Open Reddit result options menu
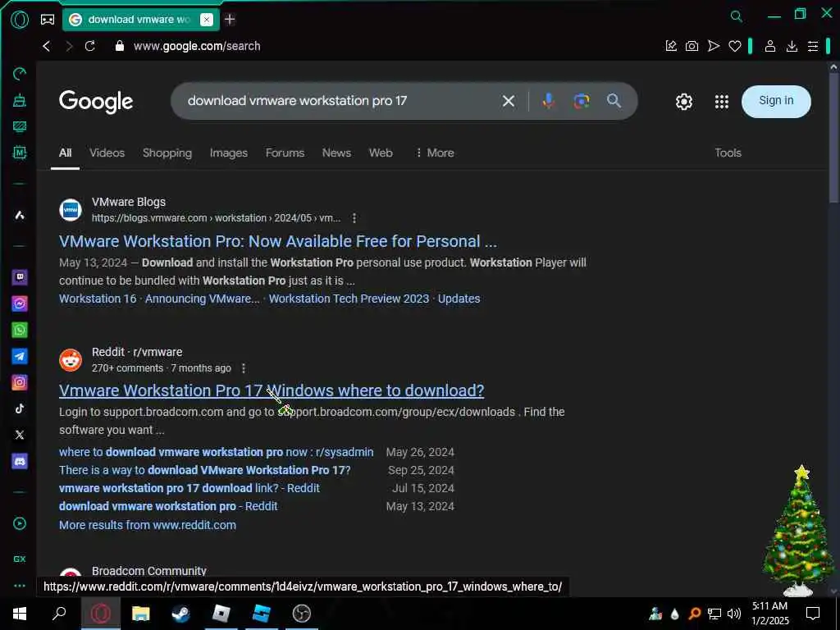 click(243, 368)
